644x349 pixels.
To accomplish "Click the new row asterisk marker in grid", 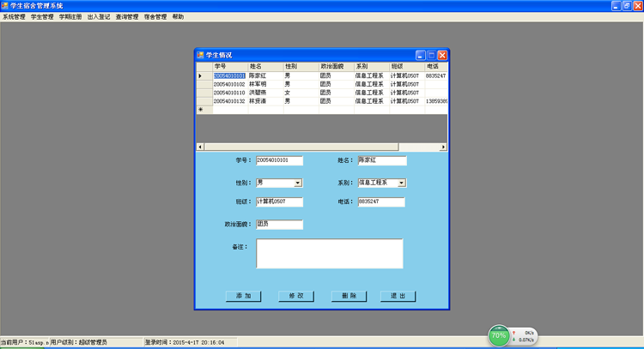I will point(201,110).
